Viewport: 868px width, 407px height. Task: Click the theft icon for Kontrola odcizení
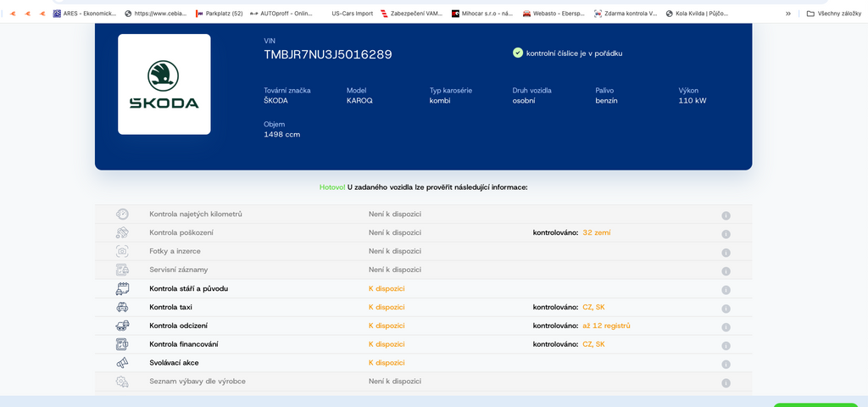click(122, 326)
